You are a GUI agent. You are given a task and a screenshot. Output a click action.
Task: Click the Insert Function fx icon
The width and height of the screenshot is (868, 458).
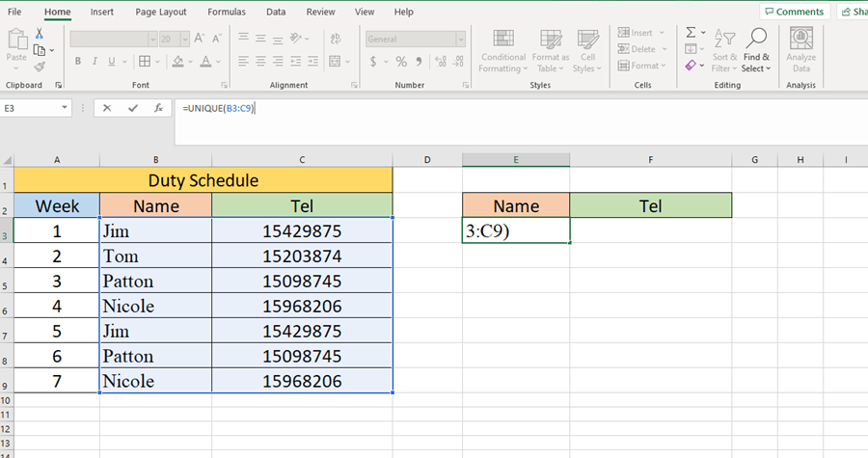point(158,108)
